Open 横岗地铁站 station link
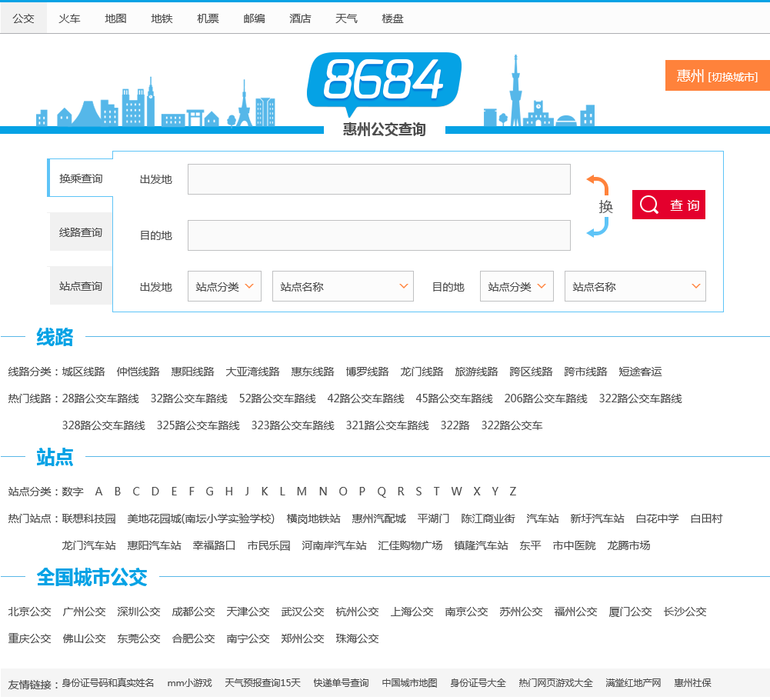This screenshot has height=700, width=770. pos(313,518)
